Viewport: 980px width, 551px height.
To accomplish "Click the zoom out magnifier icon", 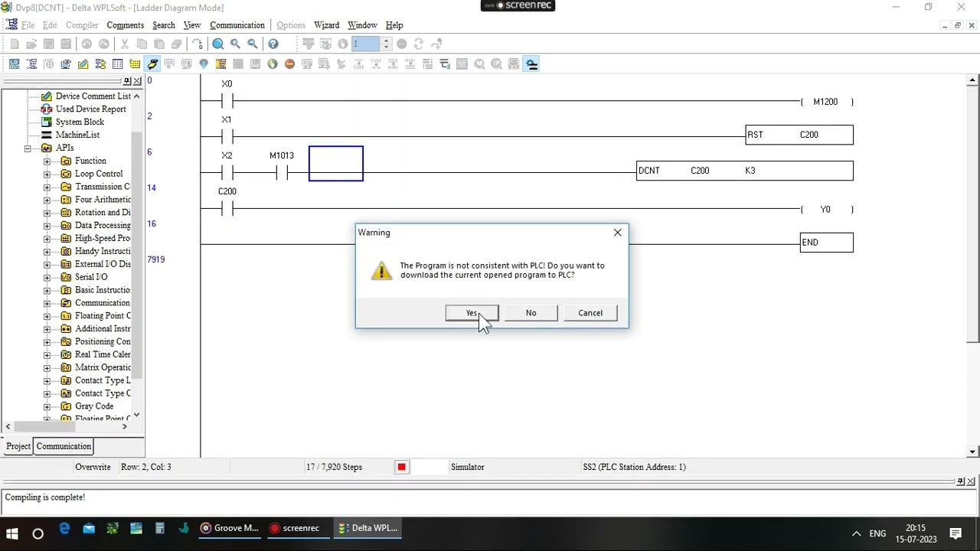I will (x=252, y=44).
